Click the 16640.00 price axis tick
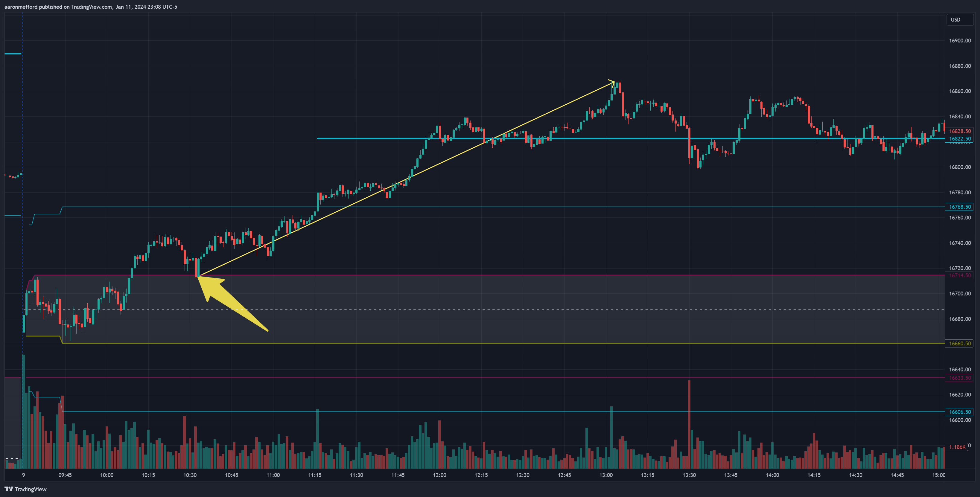The width and height of the screenshot is (980, 497). (x=960, y=370)
